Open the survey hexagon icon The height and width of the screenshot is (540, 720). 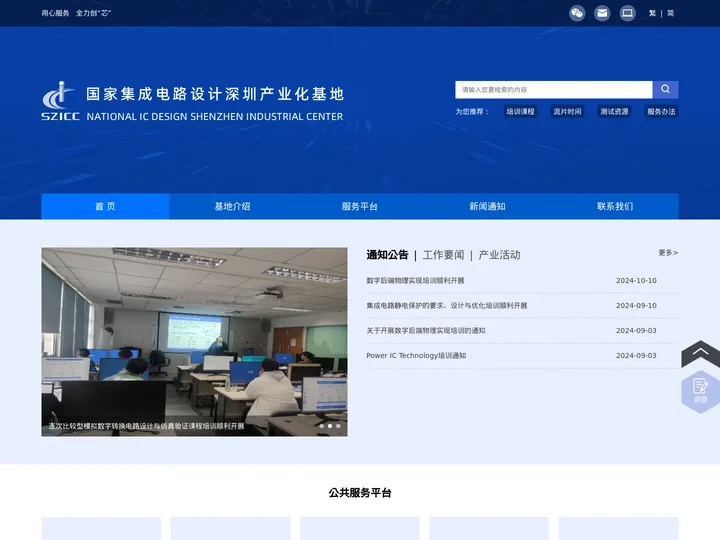point(700,392)
